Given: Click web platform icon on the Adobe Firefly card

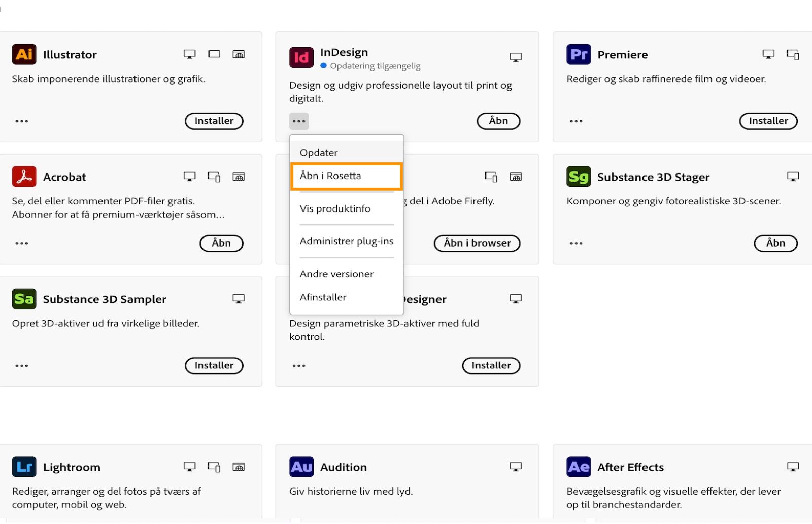Looking at the screenshot, I should [x=516, y=177].
